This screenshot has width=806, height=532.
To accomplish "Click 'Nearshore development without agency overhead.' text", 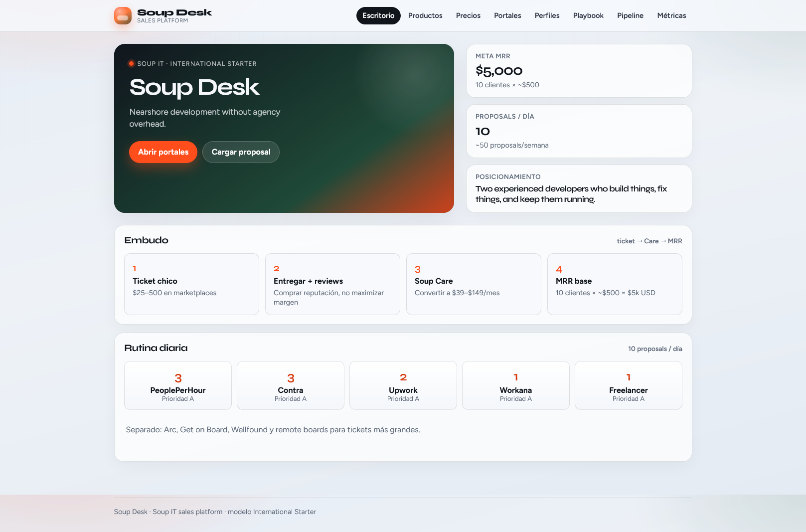I will pyautogui.click(x=205, y=118).
